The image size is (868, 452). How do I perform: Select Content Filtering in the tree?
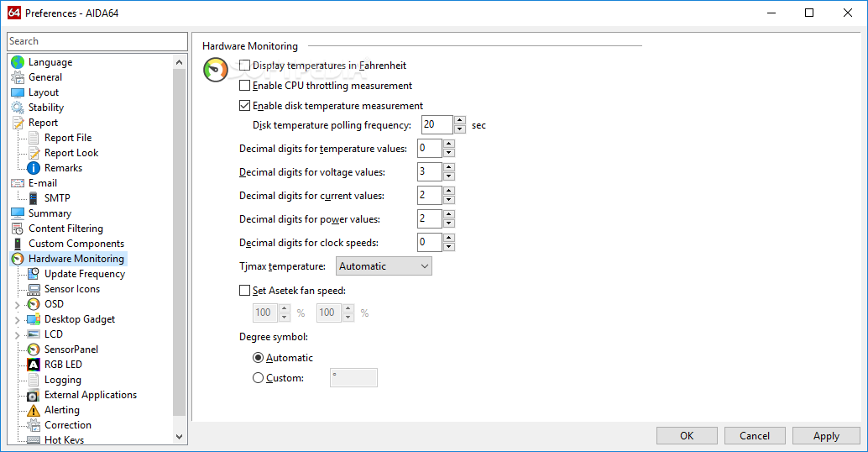click(x=65, y=229)
